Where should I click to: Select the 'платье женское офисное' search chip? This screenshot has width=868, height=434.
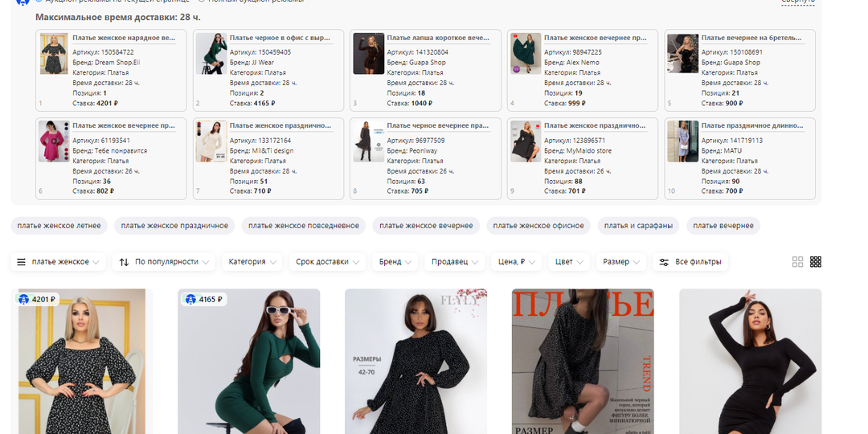(x=538, y=226)
